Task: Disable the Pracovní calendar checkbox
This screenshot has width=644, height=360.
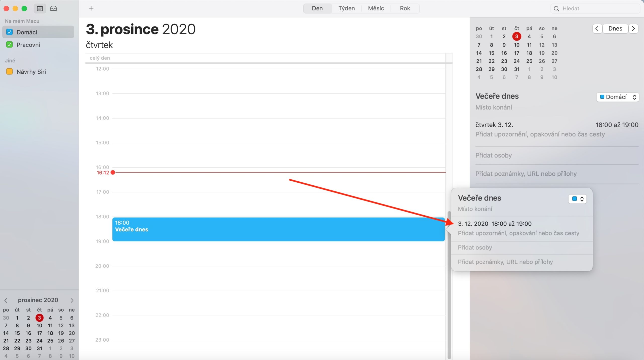Action: tap(9, 44)
